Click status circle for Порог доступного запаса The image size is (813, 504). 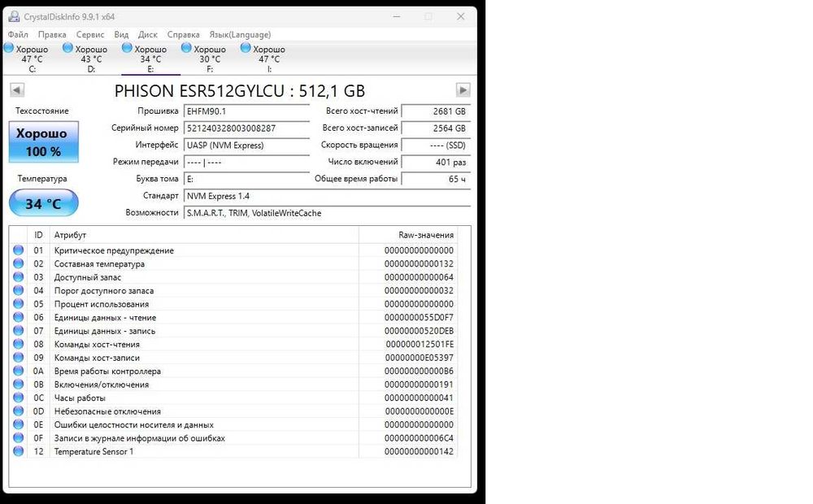pyautogui.click(x=18, y=290)
